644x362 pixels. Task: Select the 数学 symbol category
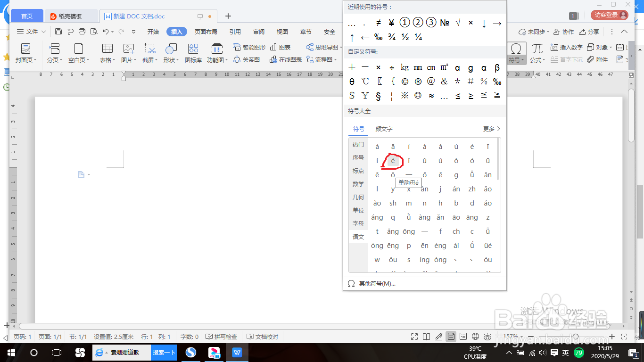coord(358,184)
